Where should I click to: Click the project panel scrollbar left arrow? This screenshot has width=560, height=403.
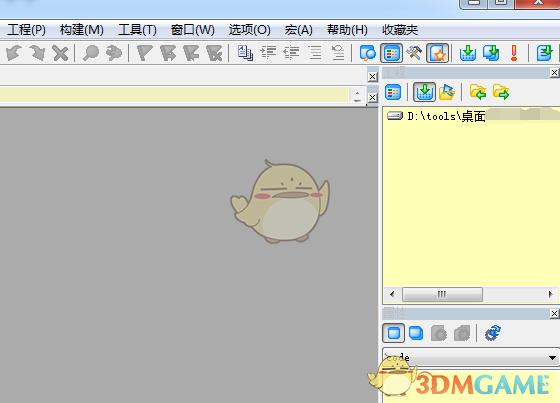click(x=392, y=294)
